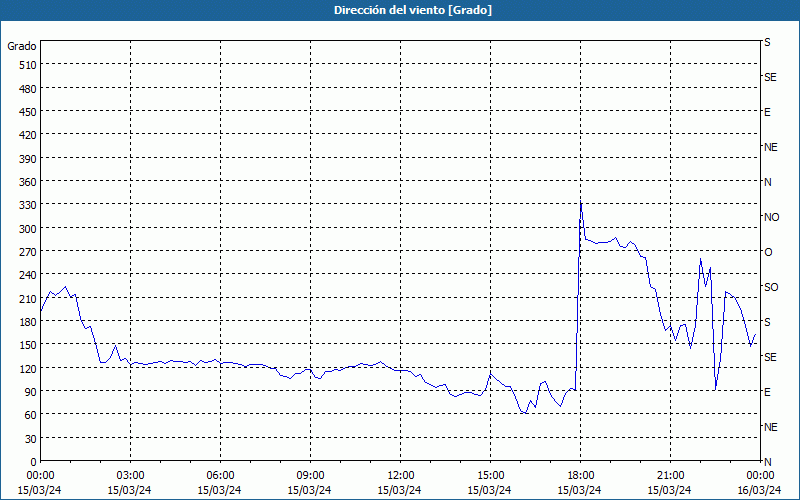800x500 pixels.
Task: Click the wind direction spike peak near 18:00
Action: coord(581,203)
